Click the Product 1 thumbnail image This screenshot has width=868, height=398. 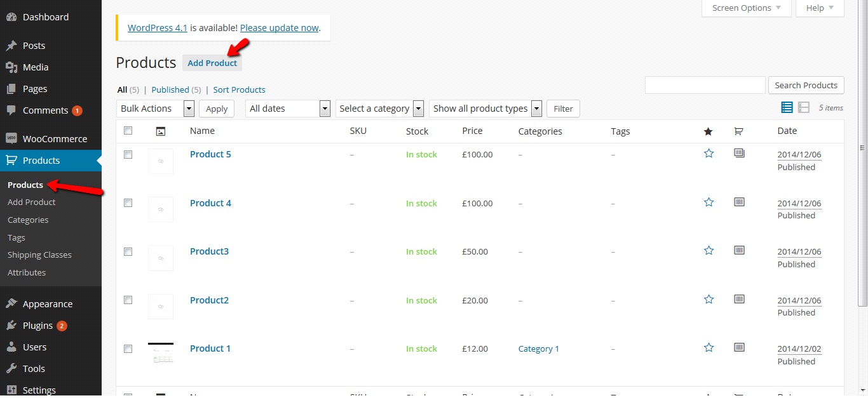pos(161,353)
